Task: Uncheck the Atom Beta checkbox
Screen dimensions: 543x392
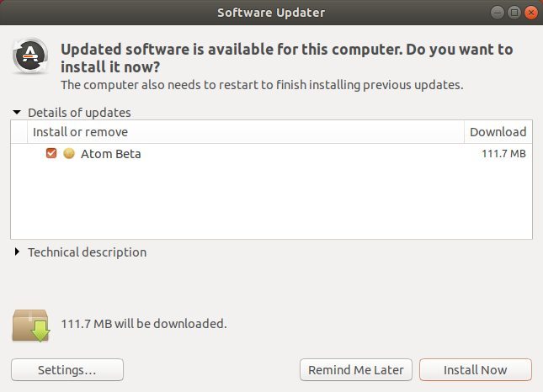Action: 51,153
